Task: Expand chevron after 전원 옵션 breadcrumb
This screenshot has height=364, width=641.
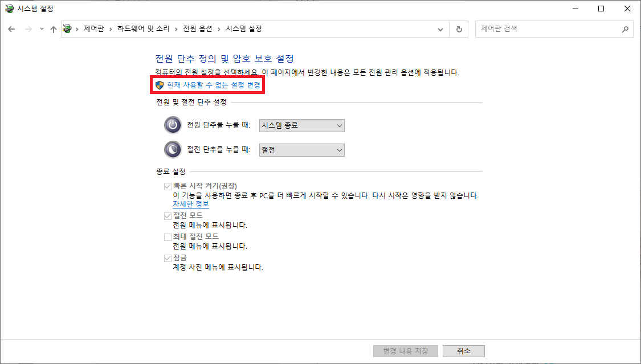Action: click(219, 29)
